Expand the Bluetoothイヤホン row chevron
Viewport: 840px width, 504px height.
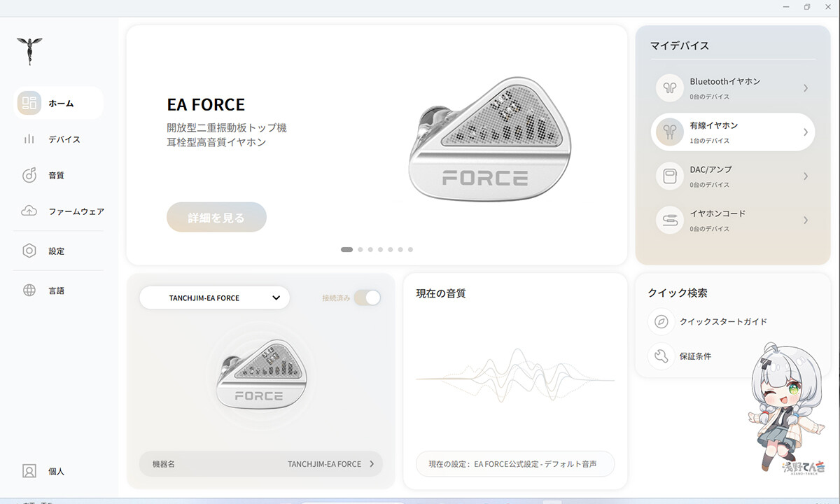pos(806,88)
